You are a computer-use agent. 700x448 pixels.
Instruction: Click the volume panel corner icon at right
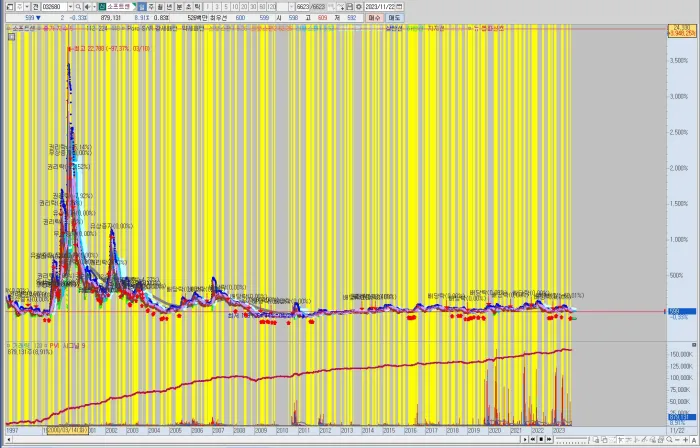[x=694, y=345]
